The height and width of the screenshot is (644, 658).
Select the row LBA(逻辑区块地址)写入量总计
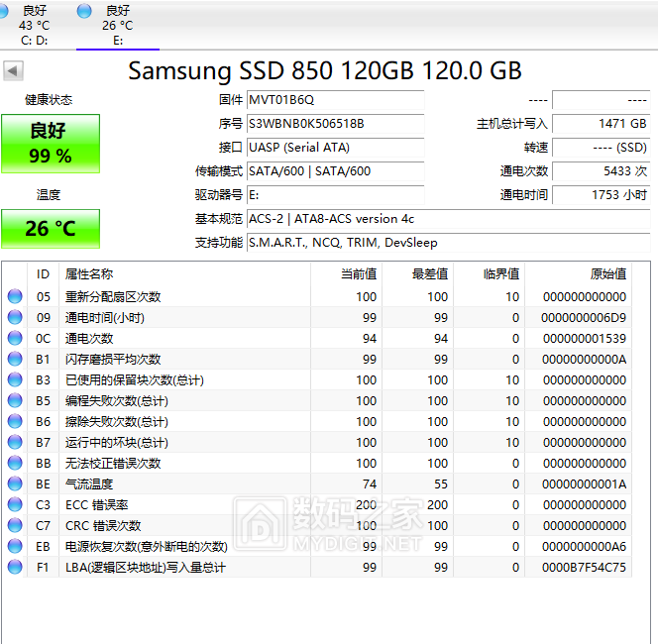[x=317, y=568]
